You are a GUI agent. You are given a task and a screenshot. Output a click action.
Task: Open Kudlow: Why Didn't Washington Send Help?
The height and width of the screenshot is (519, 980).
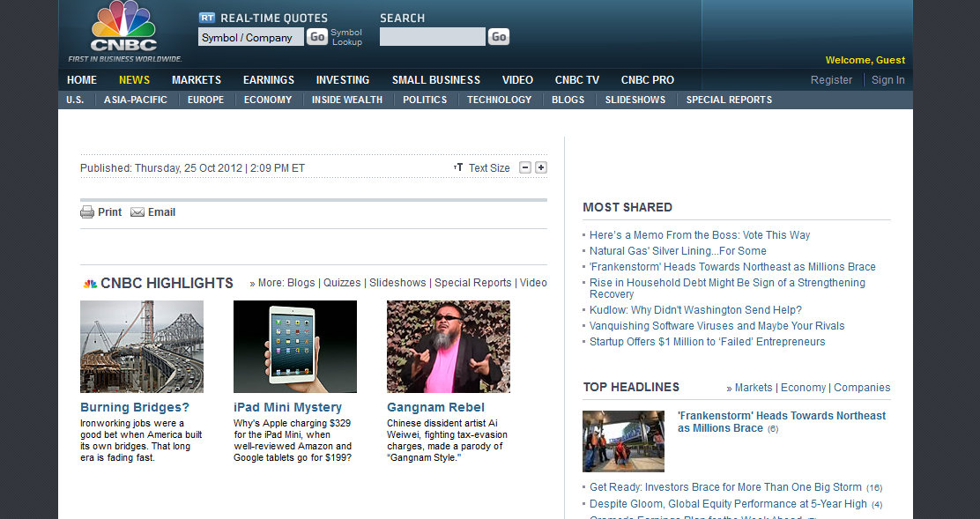(695, 310)
